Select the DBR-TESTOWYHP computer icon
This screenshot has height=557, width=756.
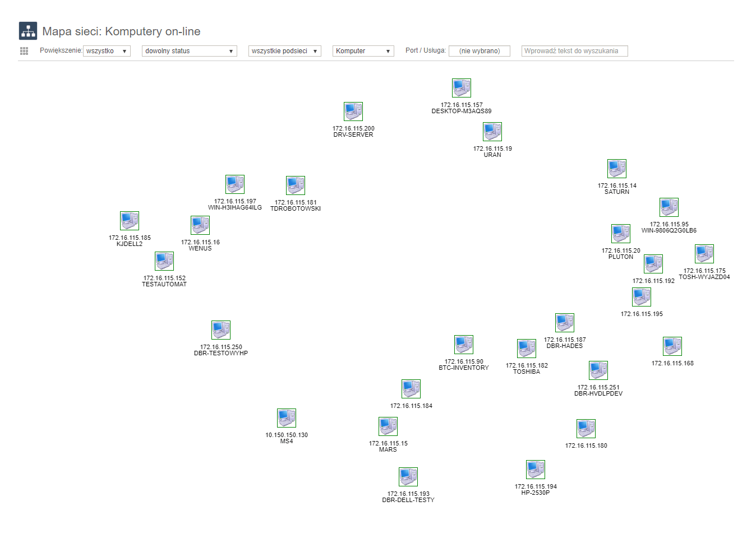click(x=221, y=330)
